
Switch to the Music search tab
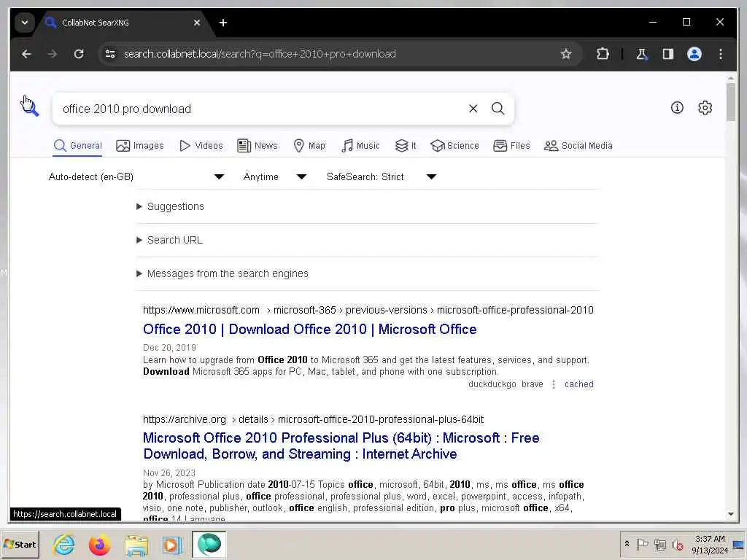click(x=360, y=146)
